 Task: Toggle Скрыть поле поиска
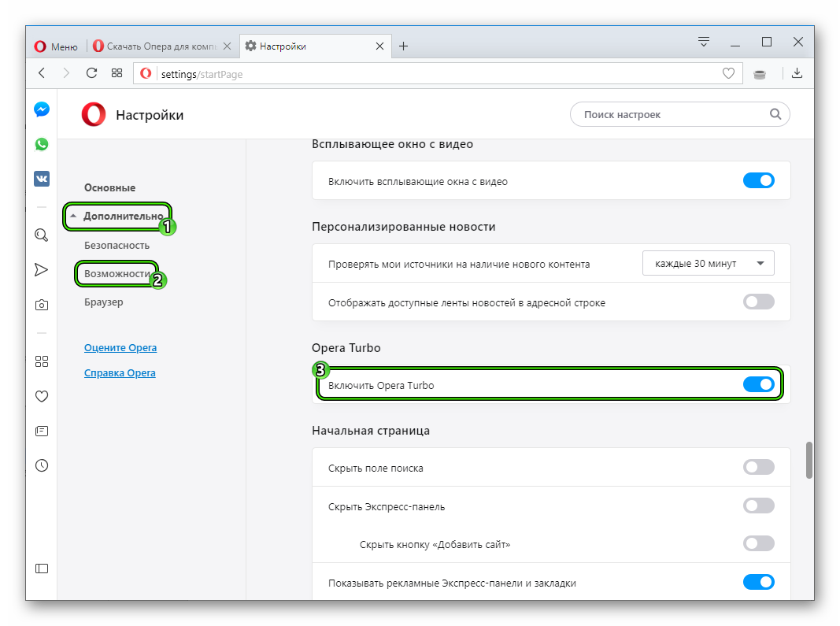[759, 468]
